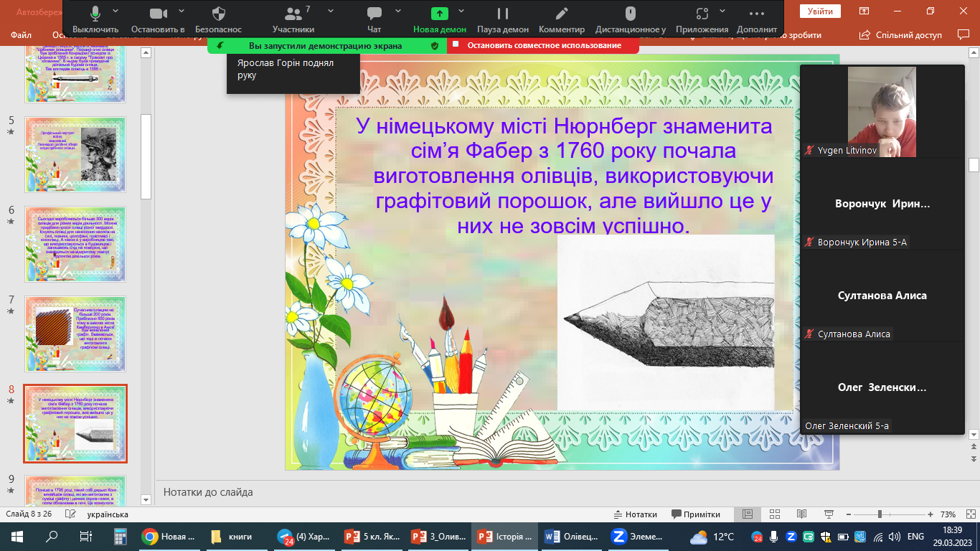
Task: Open ribbon display options icon
Action: click(x=865, y=11)
